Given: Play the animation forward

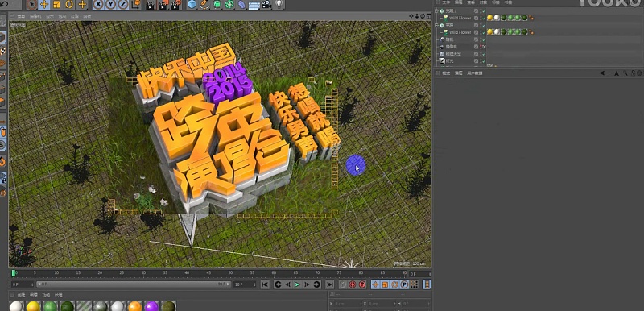Looking at the screenshot, I should point(297,284).
